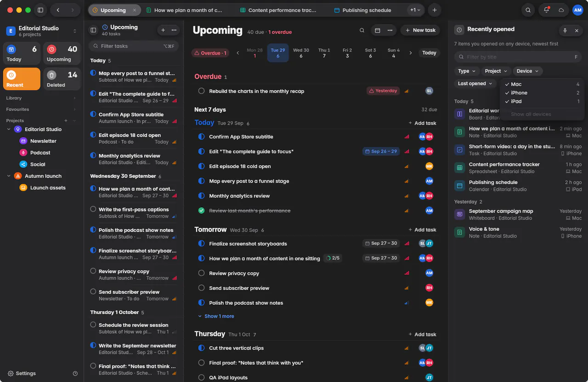Viewport: 588px width, 382px height.
Task: Open the notifications bell
Action: point(546,10)
